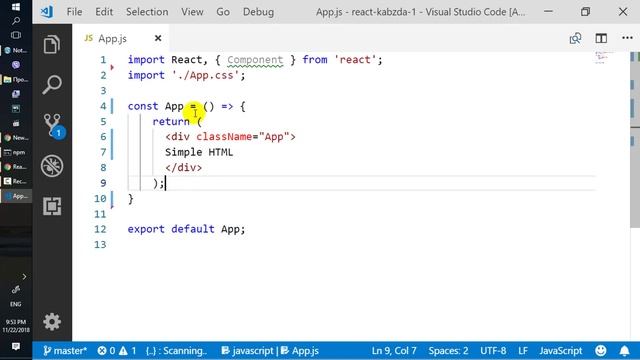640x360 pixels.
Task: Click ENG language indicator in tray
Action: 16,304
